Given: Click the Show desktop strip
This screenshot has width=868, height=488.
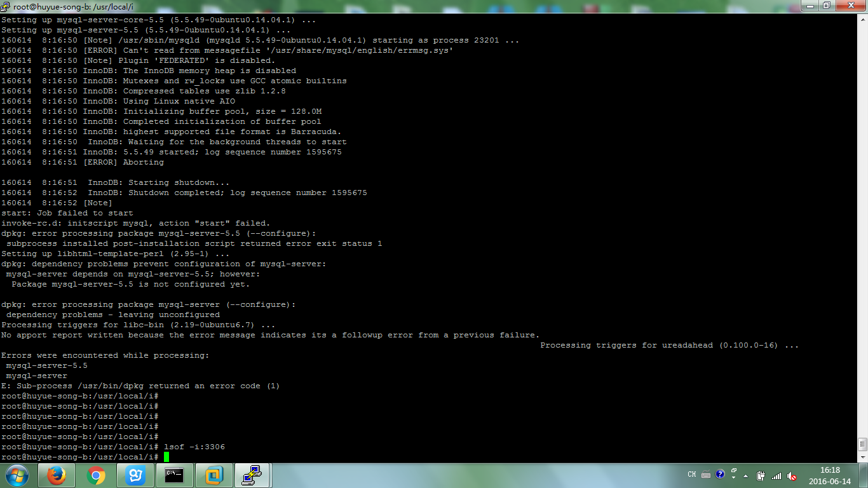Looking at the screenshot, I should click(864, 475).
